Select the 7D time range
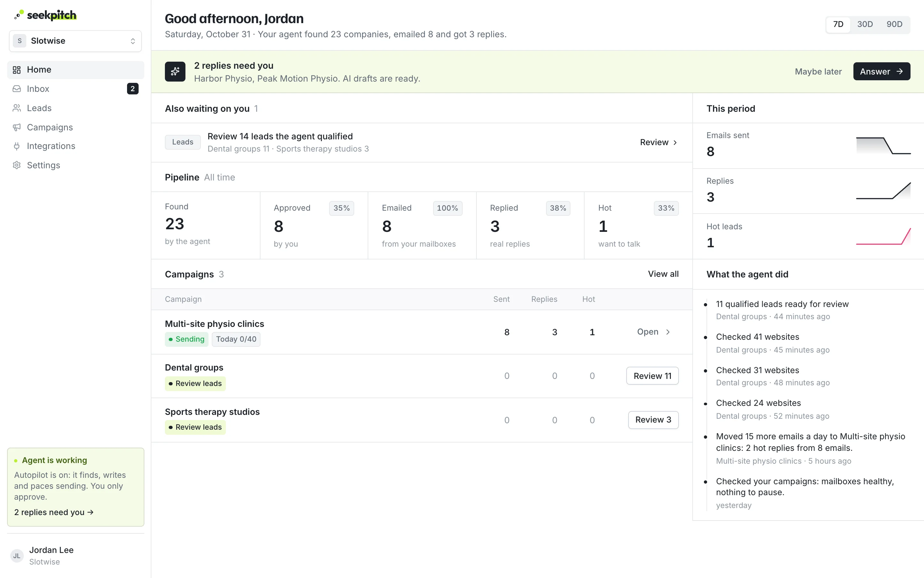The image size is (924, 578). (x=838, y=24)
